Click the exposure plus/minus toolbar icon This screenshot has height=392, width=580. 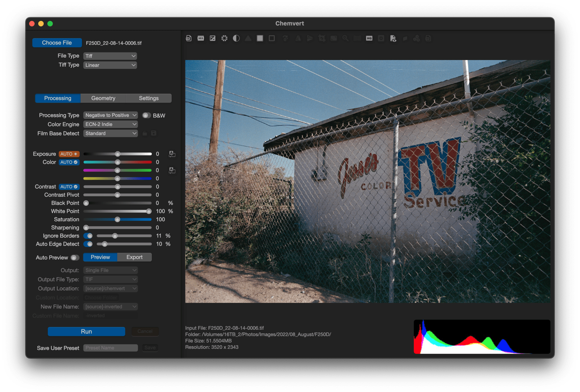pos(212,39)
